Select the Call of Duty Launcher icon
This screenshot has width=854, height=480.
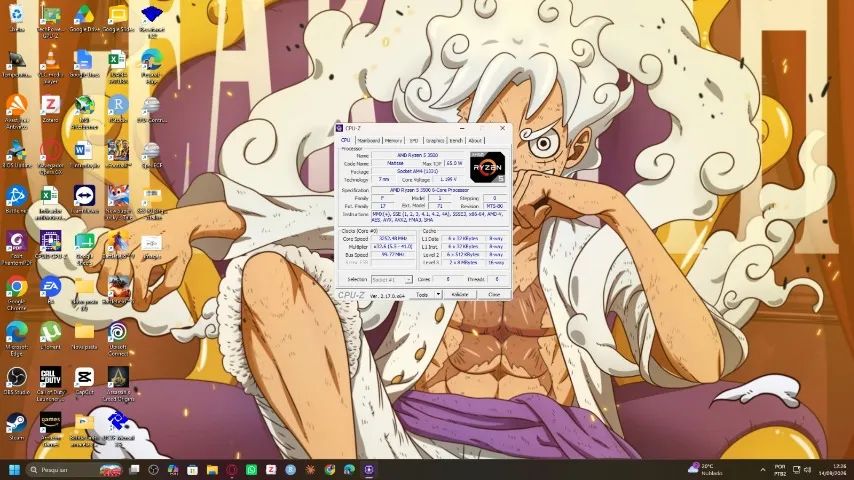pyautogui.click(x=51, y=384)
